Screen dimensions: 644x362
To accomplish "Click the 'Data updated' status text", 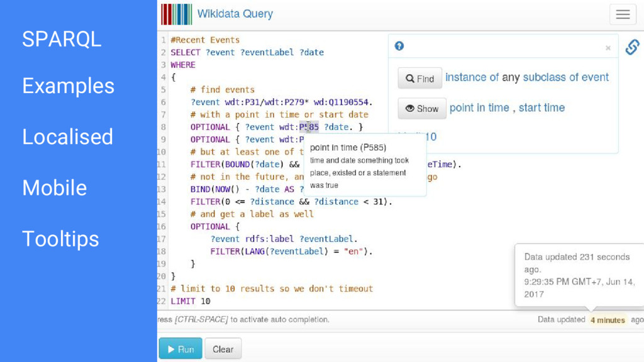I will pos(561,319).
